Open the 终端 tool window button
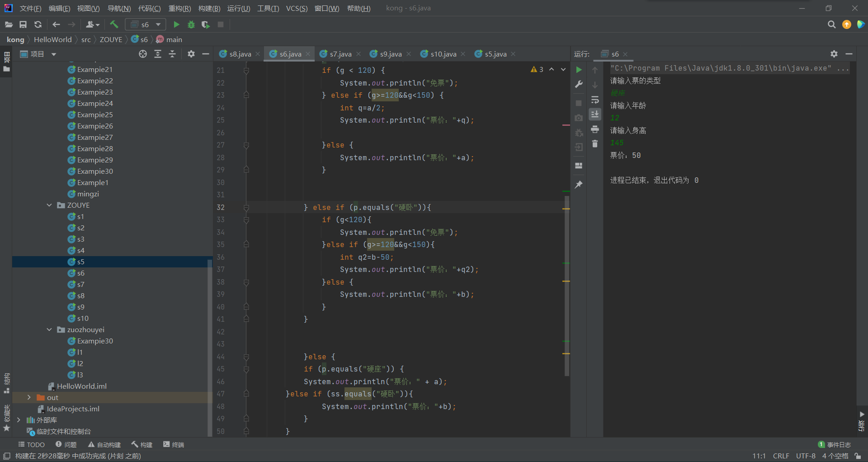Image resolution: width=868 pixels, height=462 pixels. 174,444
